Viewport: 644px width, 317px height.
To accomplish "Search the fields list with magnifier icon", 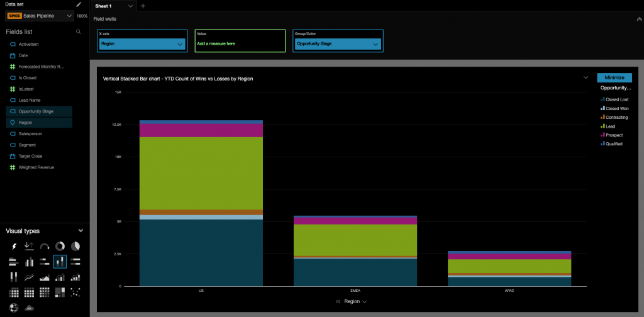I will coord(79,31).
